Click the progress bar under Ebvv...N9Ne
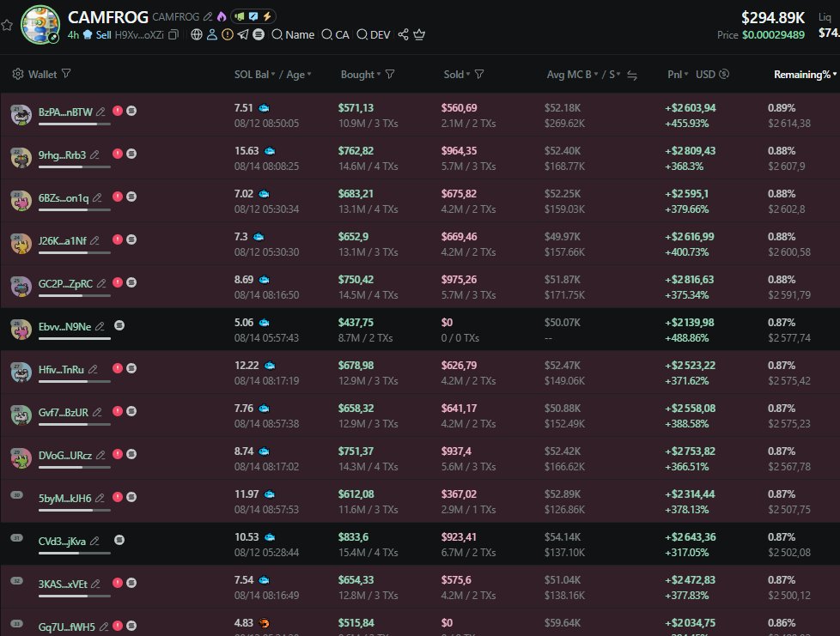The image size is (840, 636). pyautogui.click(x=75, y=339)
